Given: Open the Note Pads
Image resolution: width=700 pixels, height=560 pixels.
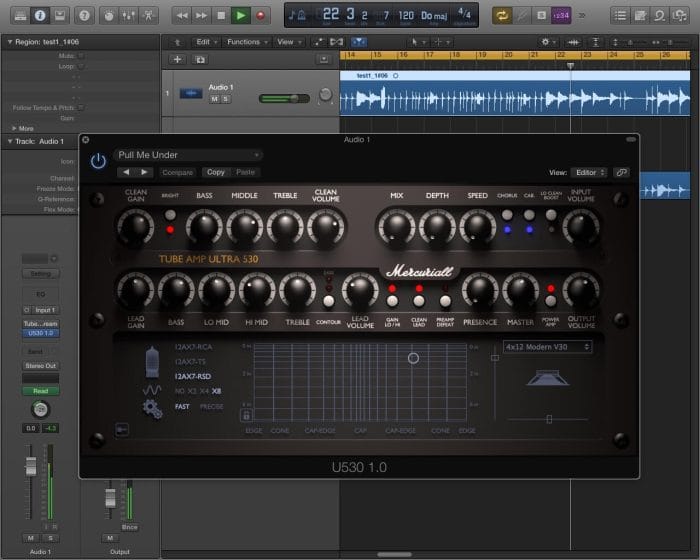Looking at the screenshot, I should point(640,16).
